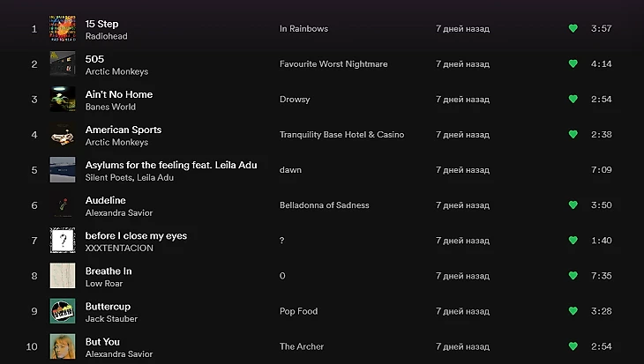This screenshot has width=644, height=364.
Task: Go to the In Rainbows album
Action: coord(303,28)
